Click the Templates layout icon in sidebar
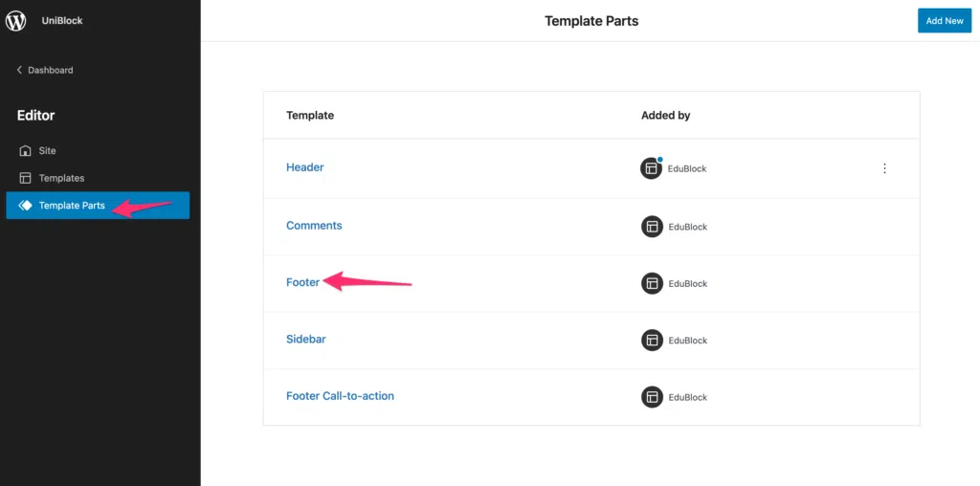This screenshot has height=486, width=980. pyautogui.click(x=25, y=178)
